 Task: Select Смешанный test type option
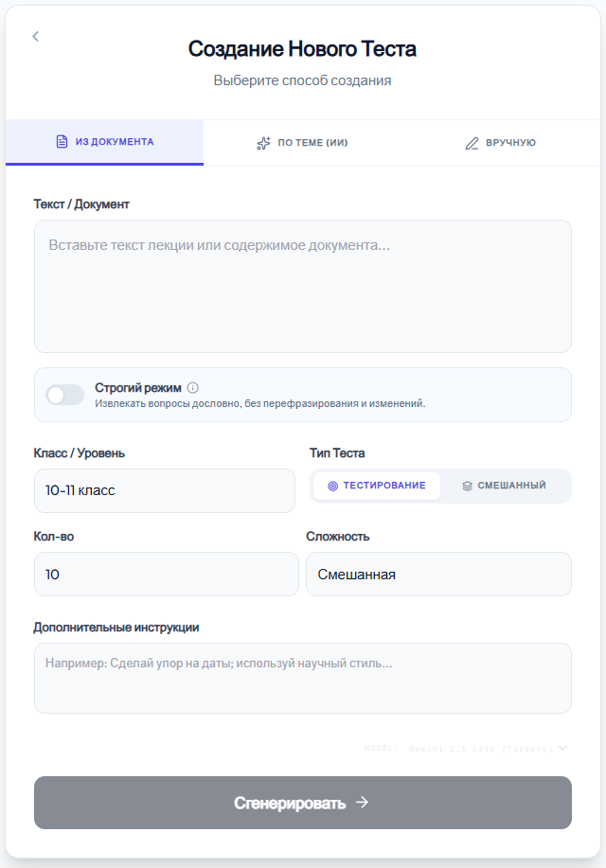[504, 486]
